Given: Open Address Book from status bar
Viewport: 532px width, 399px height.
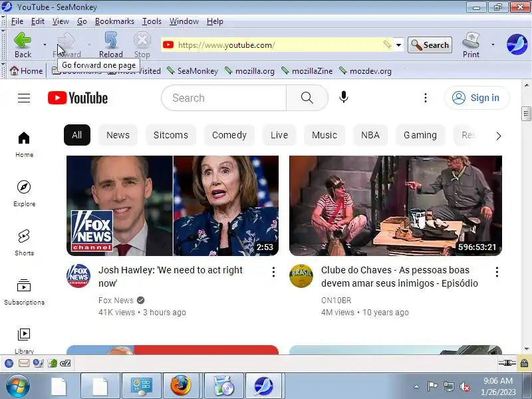Looking at the screenshot, I should 53,363.
